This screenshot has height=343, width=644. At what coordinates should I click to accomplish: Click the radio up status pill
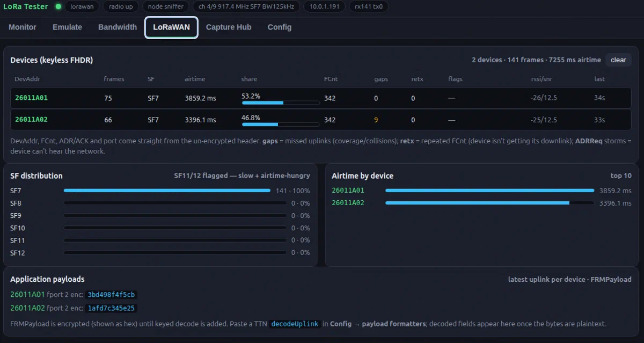point(121,6)
